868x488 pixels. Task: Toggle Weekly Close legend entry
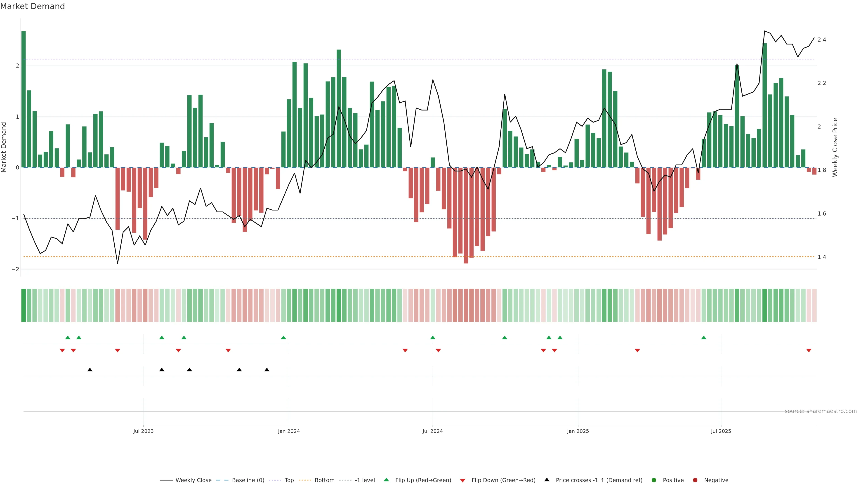pos(193,480)
